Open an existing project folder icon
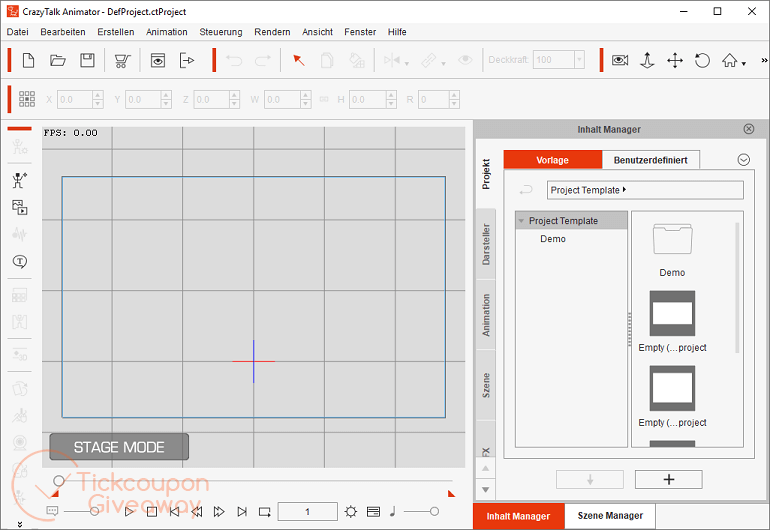Image resolution: width=770 pixels, height=530 pixels. 58,60
